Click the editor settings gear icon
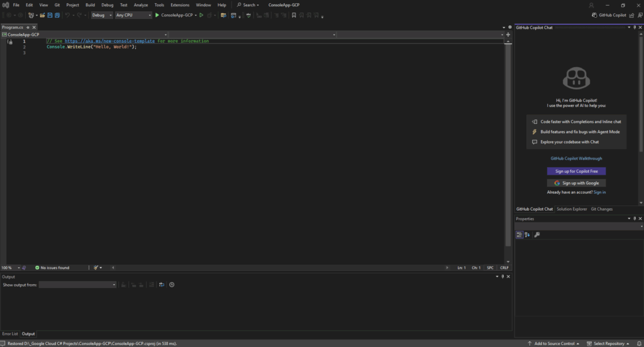The height and width of the screenshot is (347, 644). 509,27
